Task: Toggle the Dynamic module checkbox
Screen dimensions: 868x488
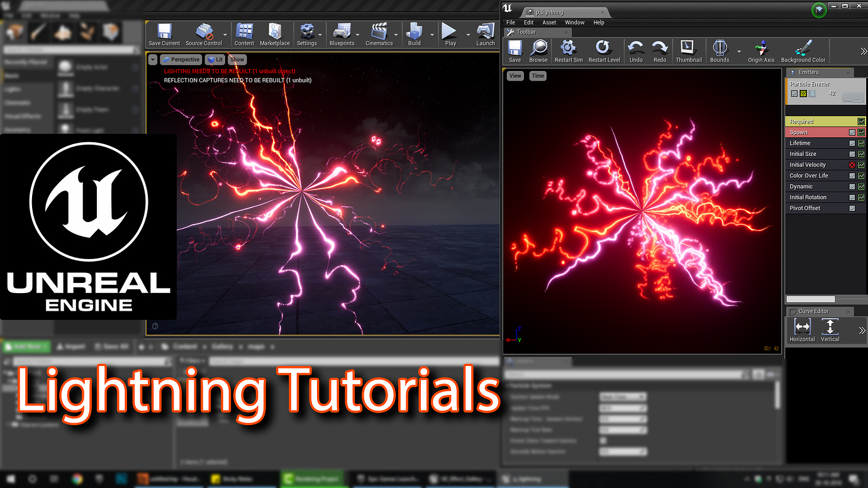Action: tap(852, 187)
